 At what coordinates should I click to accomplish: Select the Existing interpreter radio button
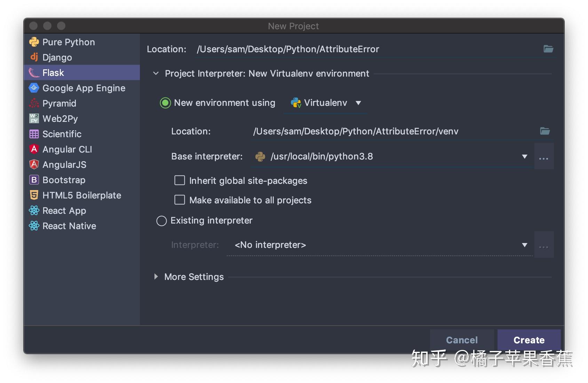[x=161, y=221]
